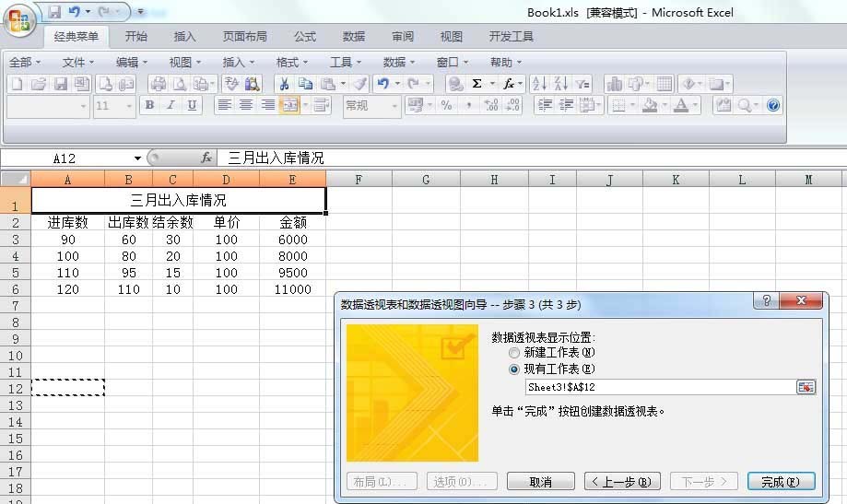Run the spelling check icon
Viewport: 847px width, 504px height.
pos(231,84)
